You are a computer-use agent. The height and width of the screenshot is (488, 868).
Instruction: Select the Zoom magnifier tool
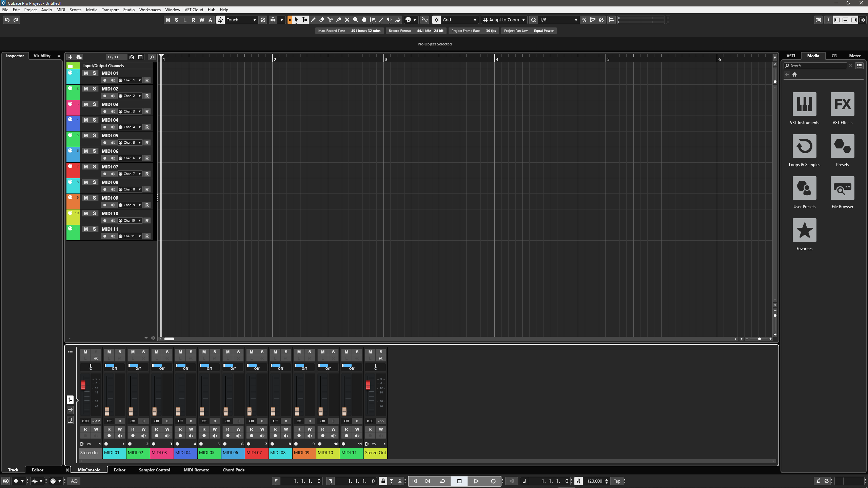[x=356, y=20]
